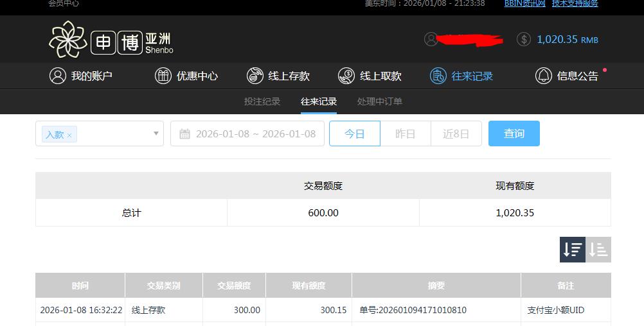Image resolution: width=644 pixels, height=326 pixels.
Task: Click the 线上取款 withdrawal icon
Action: coord(346,76)
